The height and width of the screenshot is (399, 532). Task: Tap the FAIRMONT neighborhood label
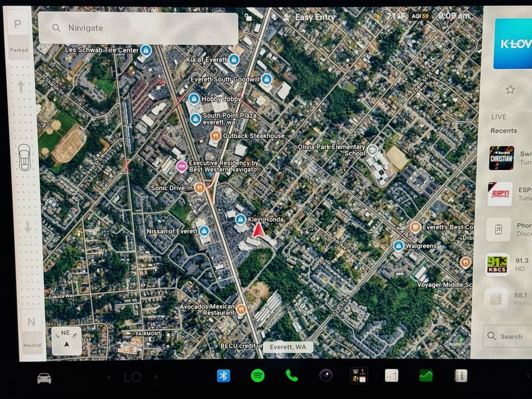tap(148, 334)
